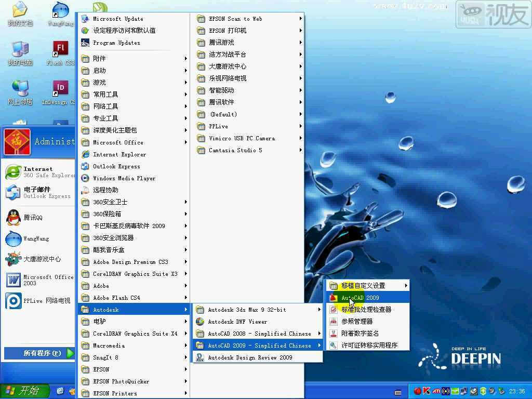This screenshot has height=399, width=532.
Task: Select 我的文档 desktop icon
Action: click(x=20, y=14)
